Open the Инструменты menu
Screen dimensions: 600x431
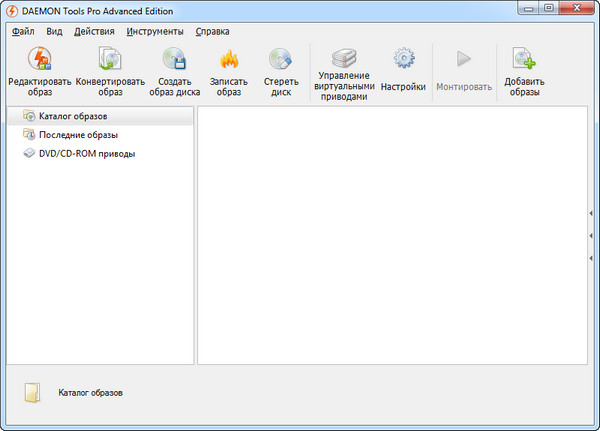point(155,31)
